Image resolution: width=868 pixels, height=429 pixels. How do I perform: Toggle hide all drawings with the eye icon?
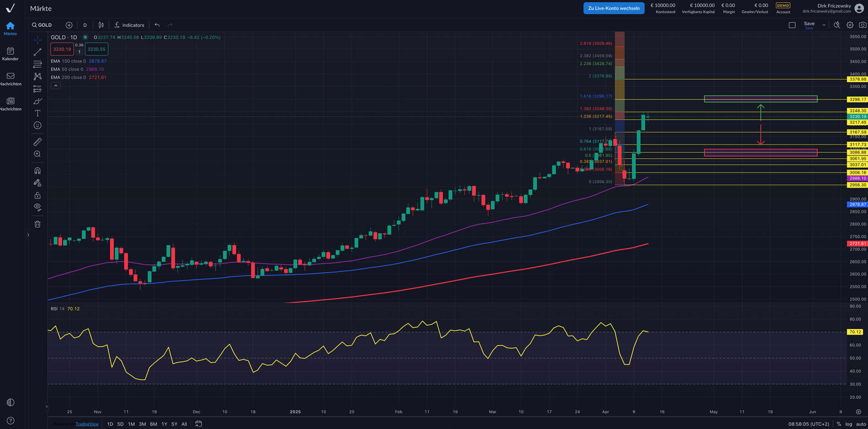[x=38, y=207]
